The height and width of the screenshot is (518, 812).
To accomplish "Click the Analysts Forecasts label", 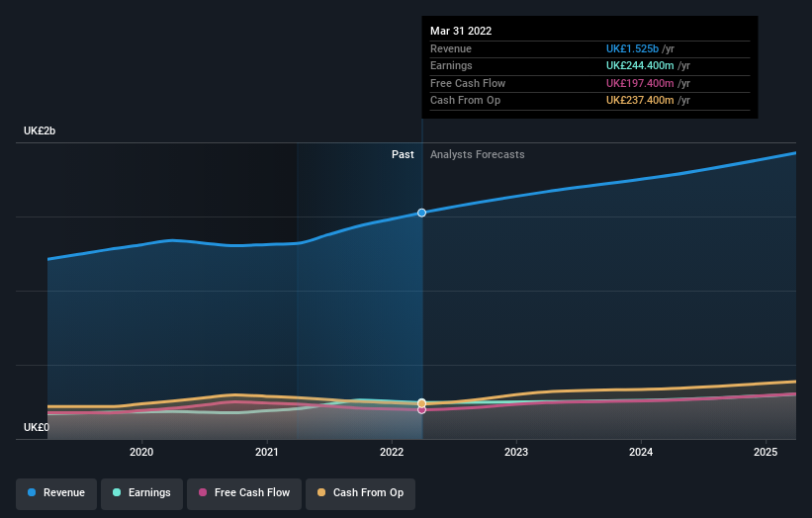I will point(478,155).
